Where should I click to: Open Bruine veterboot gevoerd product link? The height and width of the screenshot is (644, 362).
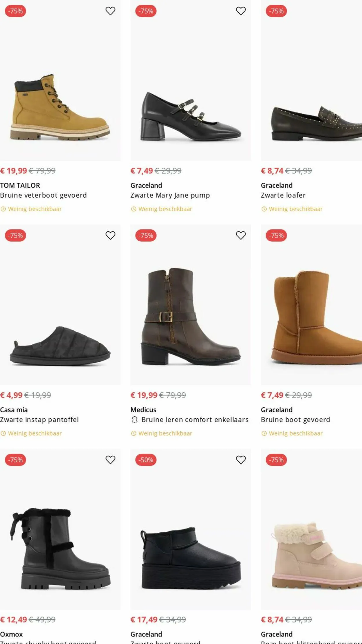coord(43,195)
